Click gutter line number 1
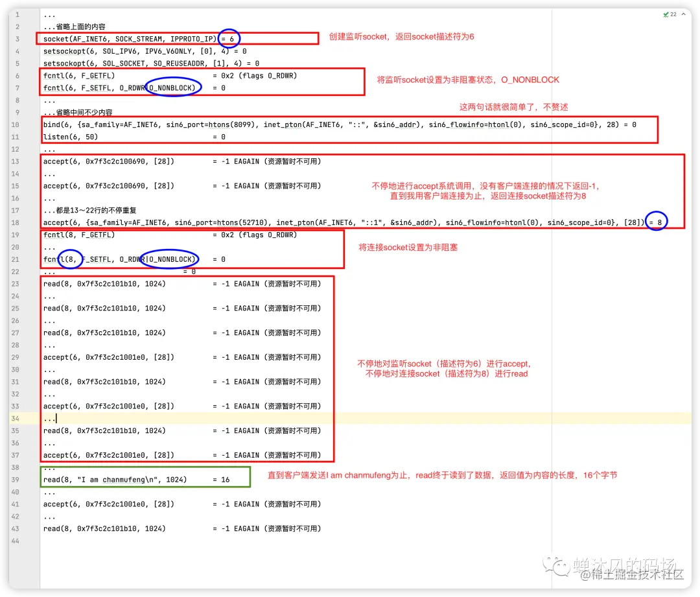Screen dimensions: 700x597 coord(17,15)
